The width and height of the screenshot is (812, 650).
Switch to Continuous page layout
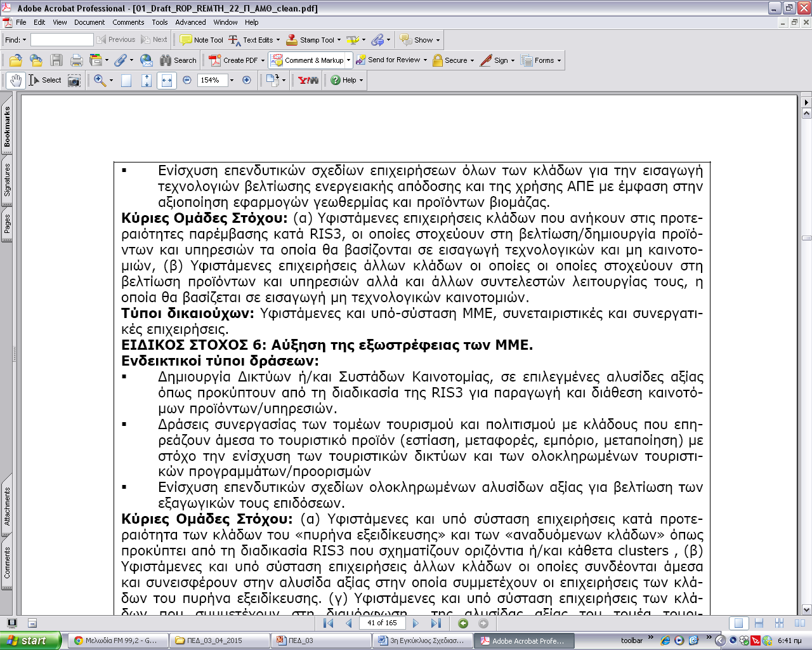(x=759, y=623)
